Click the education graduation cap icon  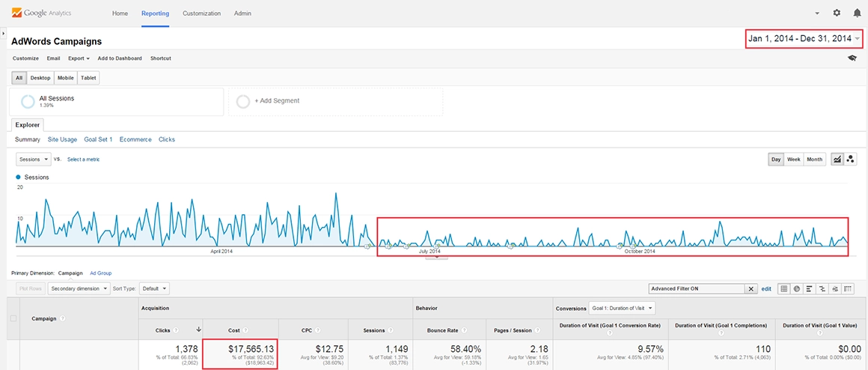tap(852, 58)
